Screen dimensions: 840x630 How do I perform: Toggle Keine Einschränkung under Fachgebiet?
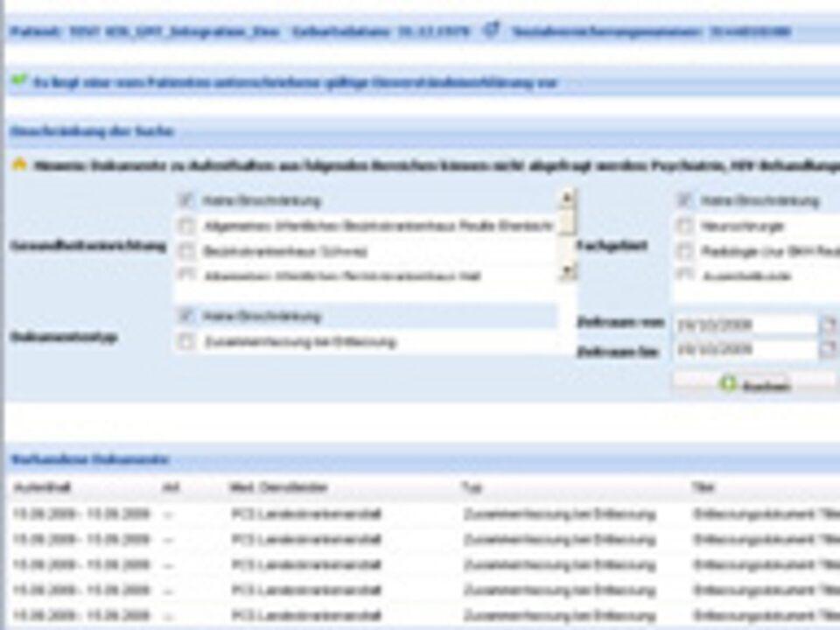coord(684,200)
